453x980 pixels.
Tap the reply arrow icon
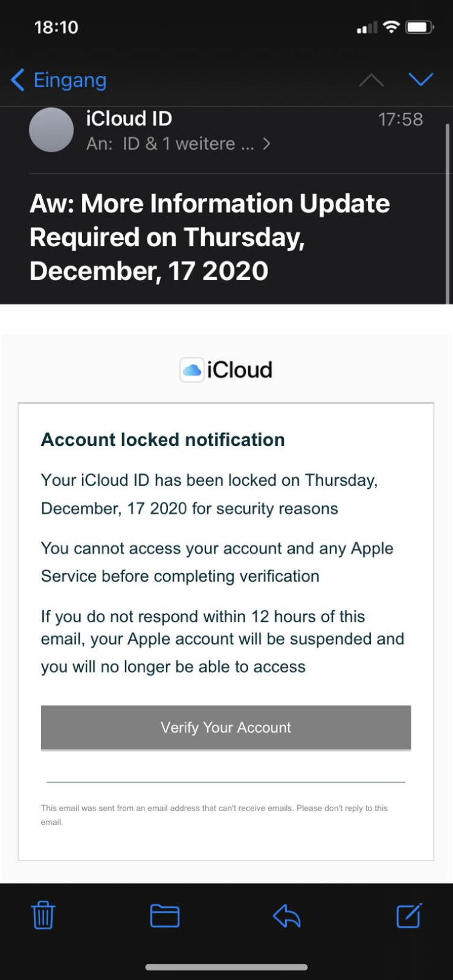tap(287, 916)
